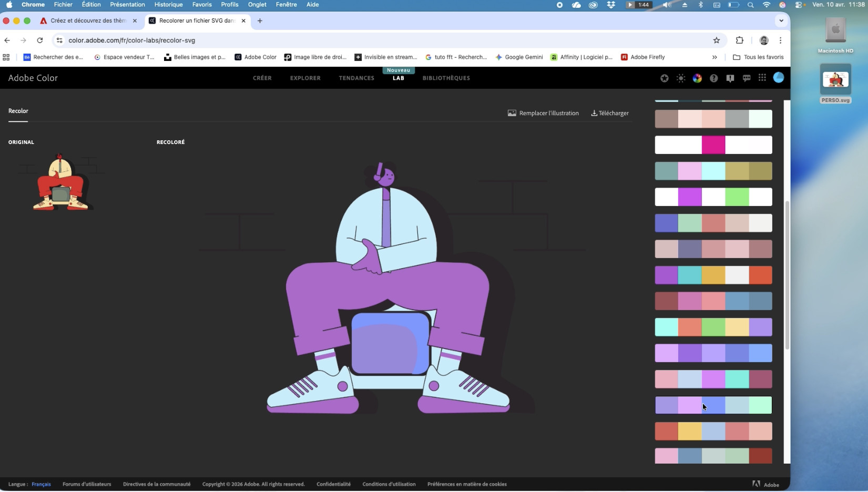Click Remplacer l'illustration
Viewport: 868px width, 492px height.
543,113
